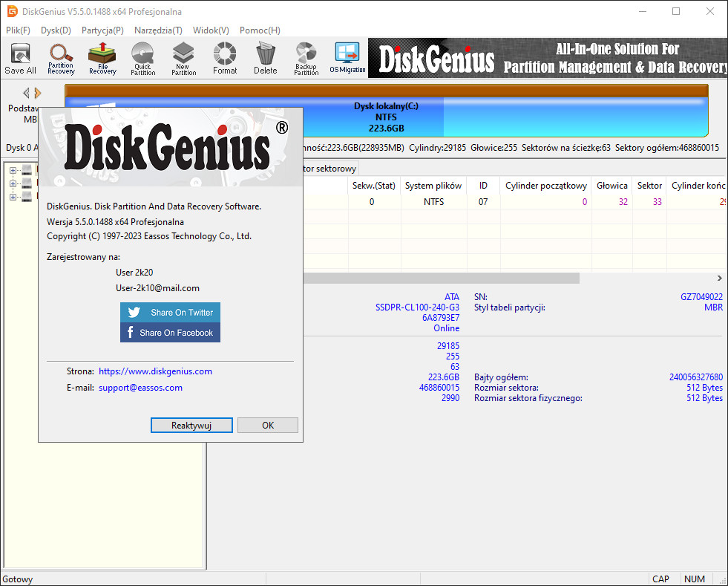Click the Online status value

(x=447, y=328)
